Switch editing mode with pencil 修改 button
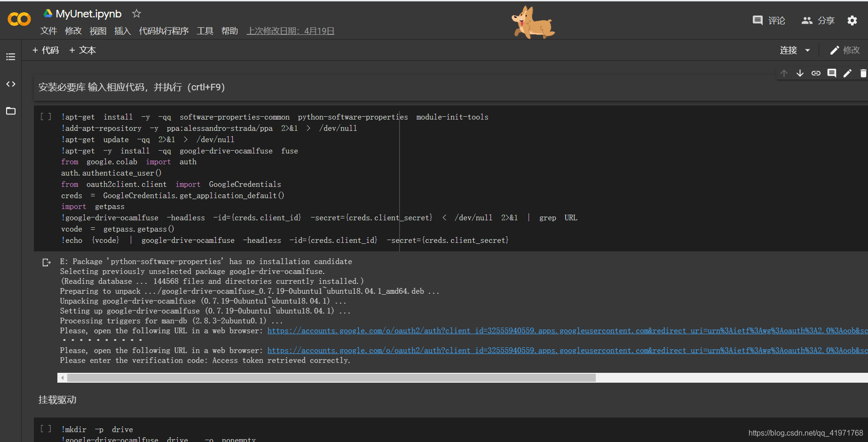 tap(845, 50)
